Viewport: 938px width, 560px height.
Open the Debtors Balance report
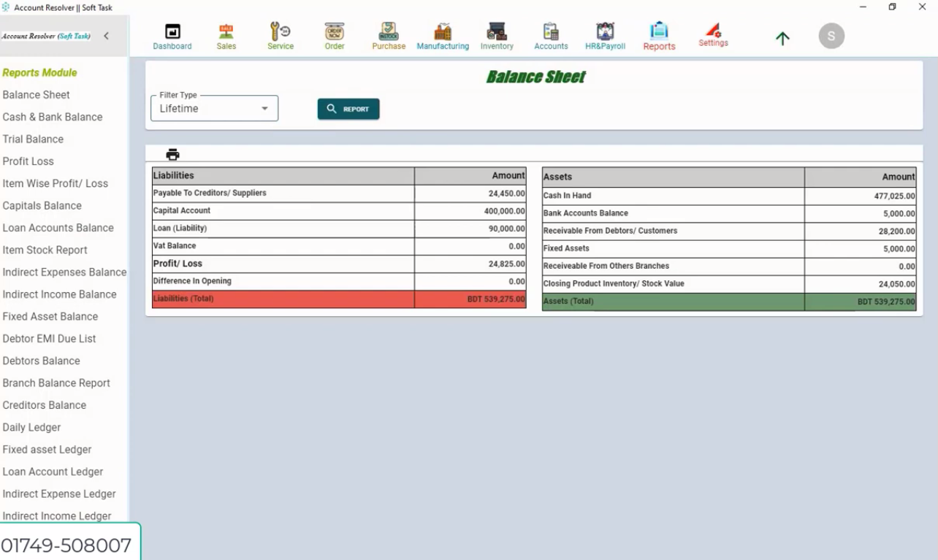(40, 360)
